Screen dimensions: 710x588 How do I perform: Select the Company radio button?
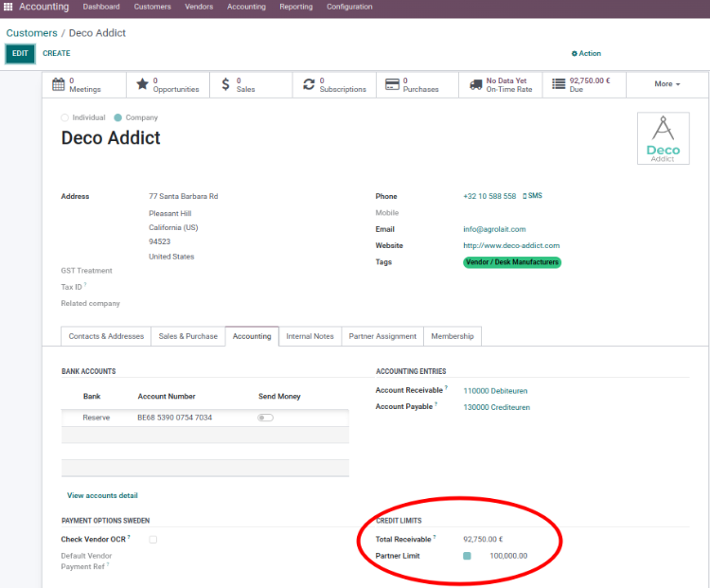(118, 117)
